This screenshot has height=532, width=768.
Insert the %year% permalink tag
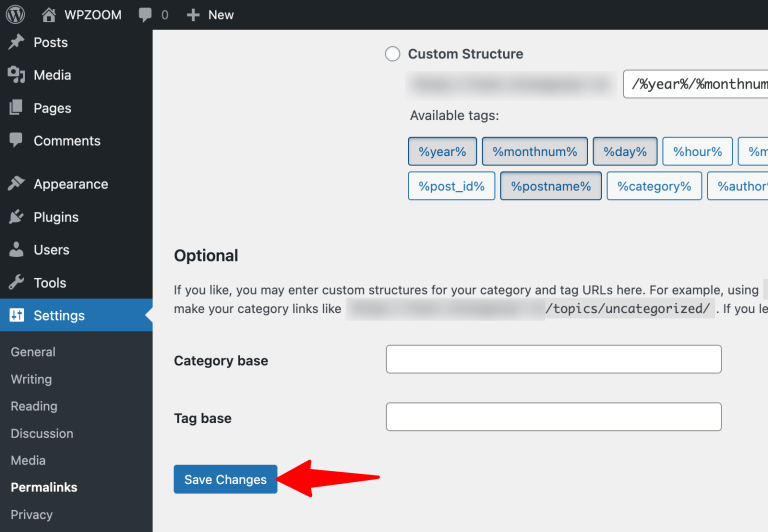(442, 151)
